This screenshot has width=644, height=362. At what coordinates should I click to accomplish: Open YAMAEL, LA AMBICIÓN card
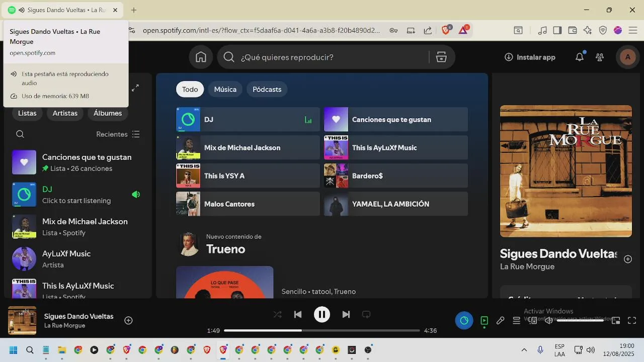click(x=396, y=204)
